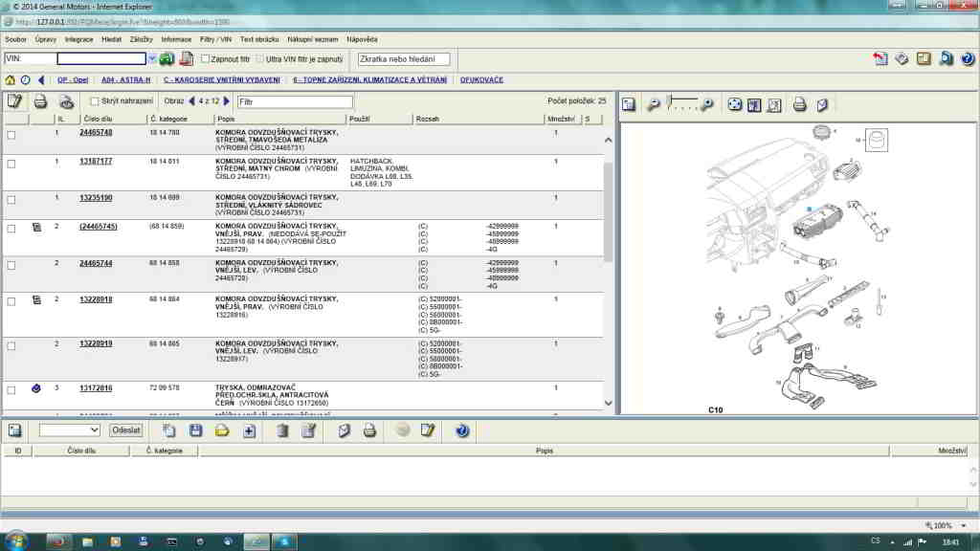Open the 'Filtry / VIN' menu
Viewport: 980px width, 551px height.
pyautogui.click(x=215, y=39)
